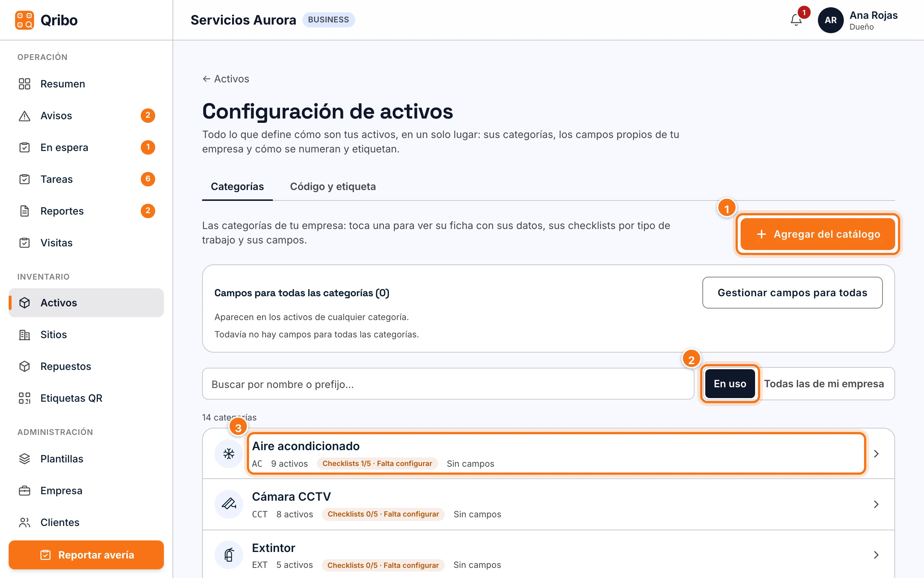Screen dimensions: 924x578
Task: Open the notifications bell
Action: [x=796, y=20]
